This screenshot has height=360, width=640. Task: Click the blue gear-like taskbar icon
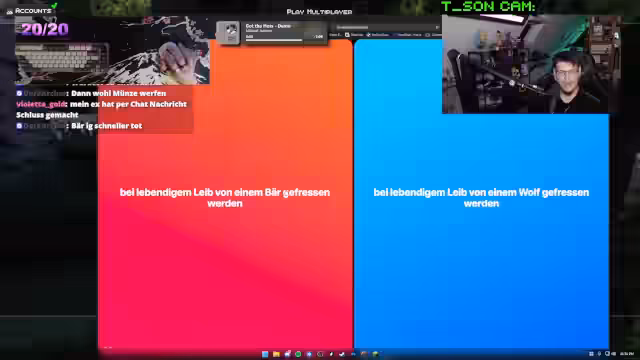click(309, 354)
